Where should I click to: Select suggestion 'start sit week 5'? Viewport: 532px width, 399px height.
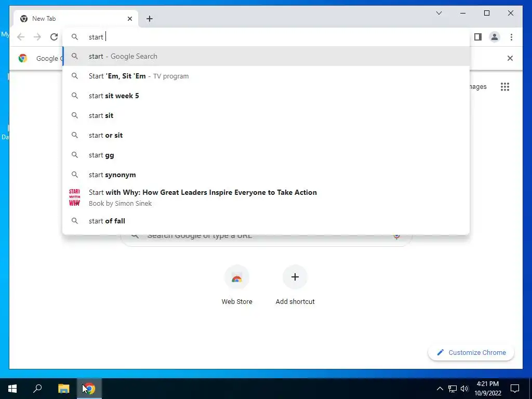click(266, 96)
